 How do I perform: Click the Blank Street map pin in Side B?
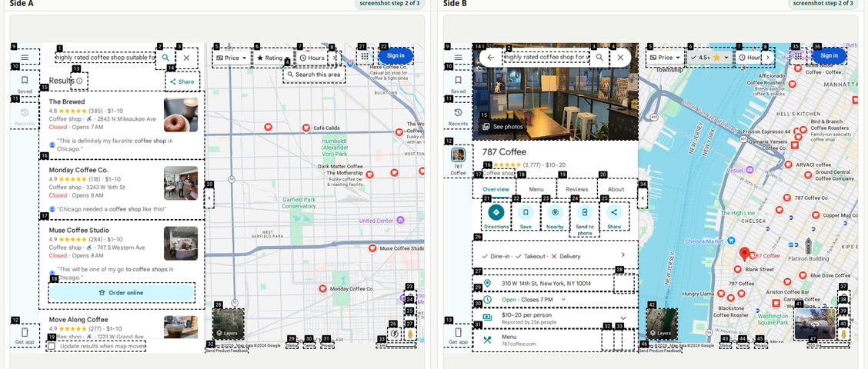737,269
